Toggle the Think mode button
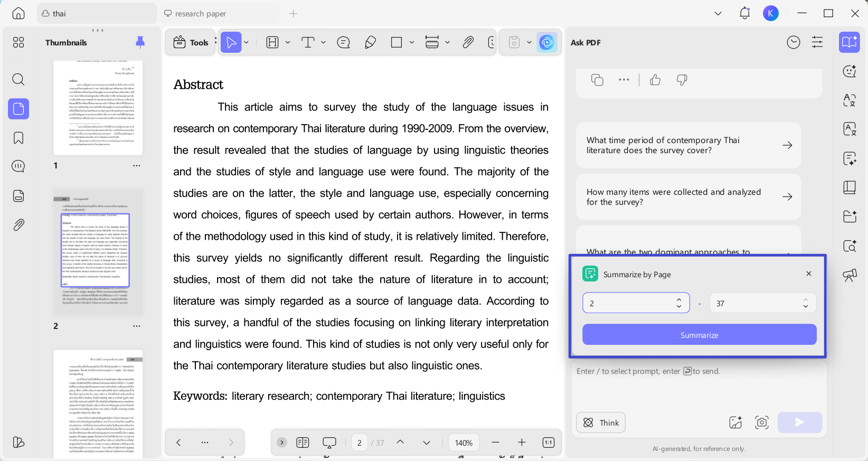Viewport: 868px width, 461px height. pyautogui.click(x=601, y=422)
